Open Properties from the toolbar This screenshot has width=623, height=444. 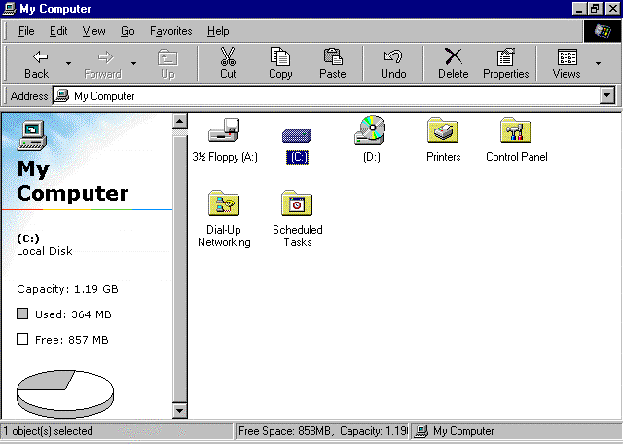pos(506,63)
